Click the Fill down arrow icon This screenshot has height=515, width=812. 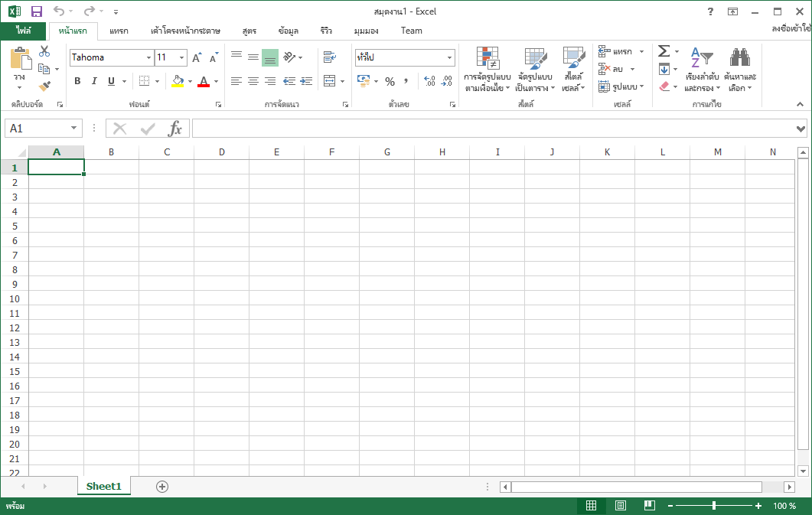point(664,69)
